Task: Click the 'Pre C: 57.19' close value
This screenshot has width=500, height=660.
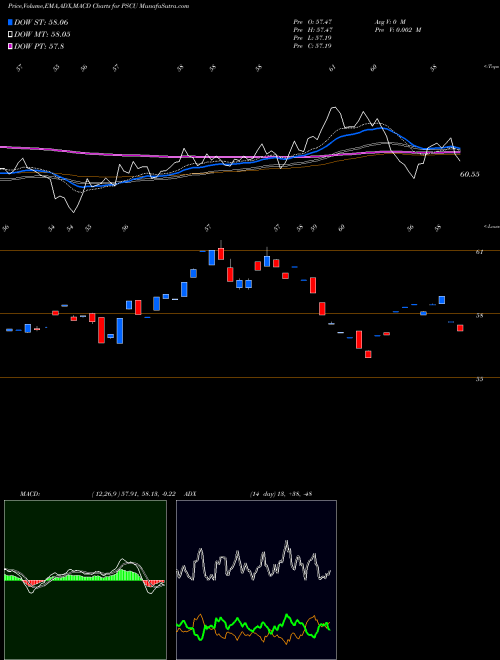Action: (312, 46)
